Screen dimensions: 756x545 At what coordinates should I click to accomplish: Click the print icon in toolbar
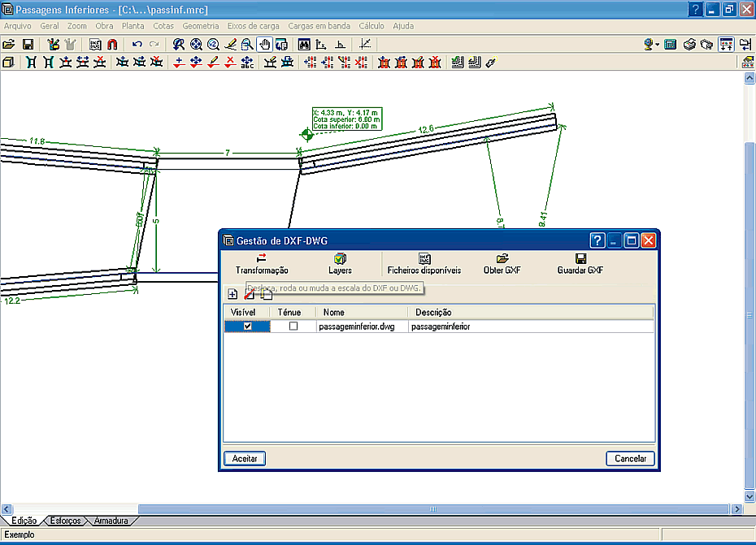coord(689,45)
